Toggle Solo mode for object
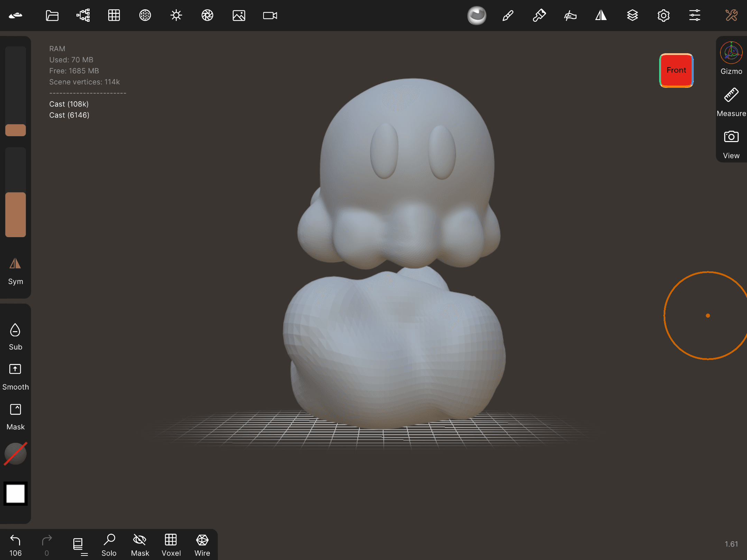This screenshot has height=560, width=747. pyautogui.click(x=109, y=545)
